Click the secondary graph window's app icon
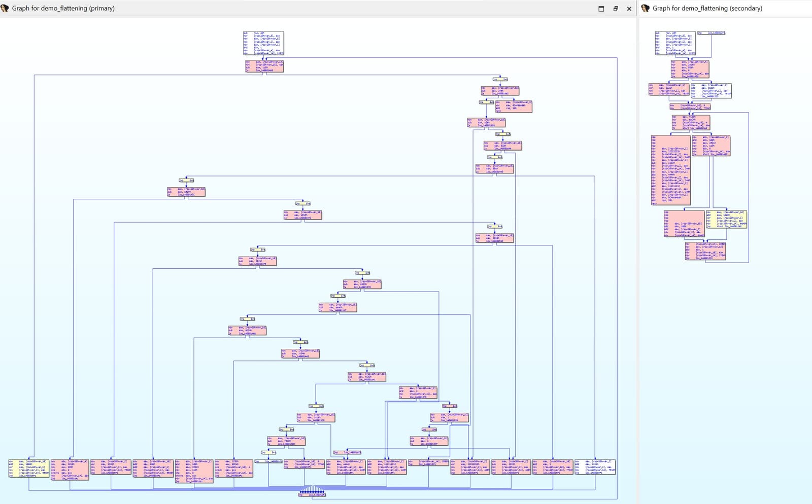This screenshot has width=812, height=504. point(646,8)
